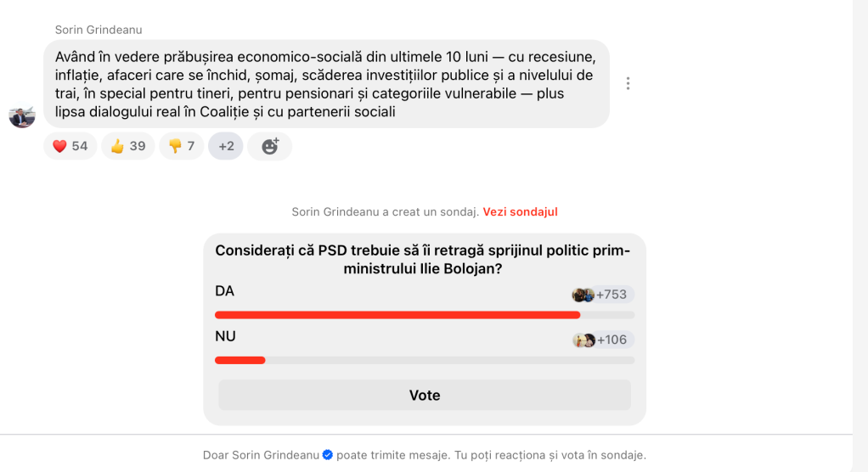868x472 pixels.
Task: Open Sorin Grindeanu's avatar next to message
Action: (x=22, y=115)
